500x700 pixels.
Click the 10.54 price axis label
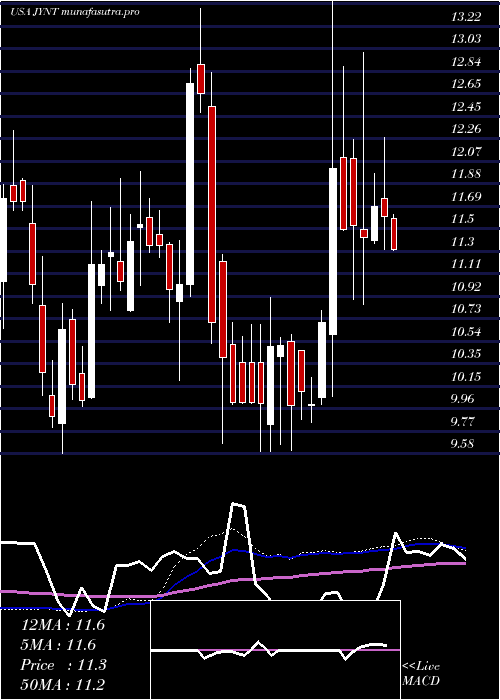pyautogui.click(x=466, y=332)
